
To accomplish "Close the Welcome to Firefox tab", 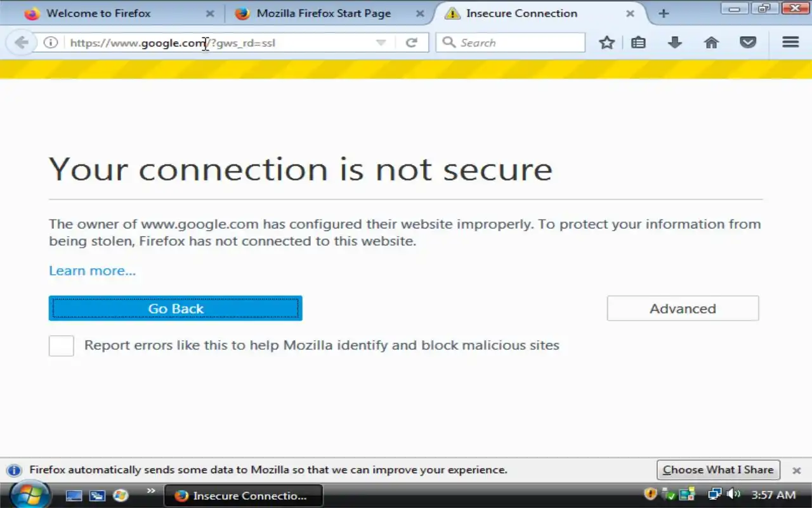I will (x=210, y=13).
